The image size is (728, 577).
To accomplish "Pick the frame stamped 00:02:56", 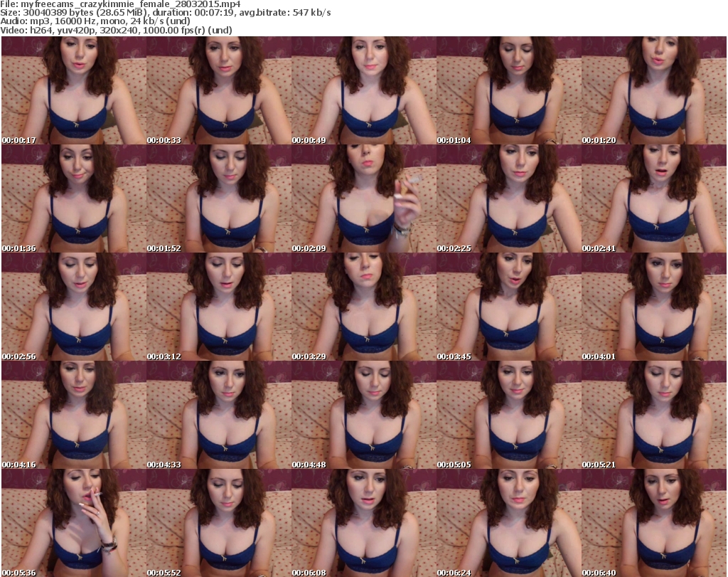I will click(74, 307).
